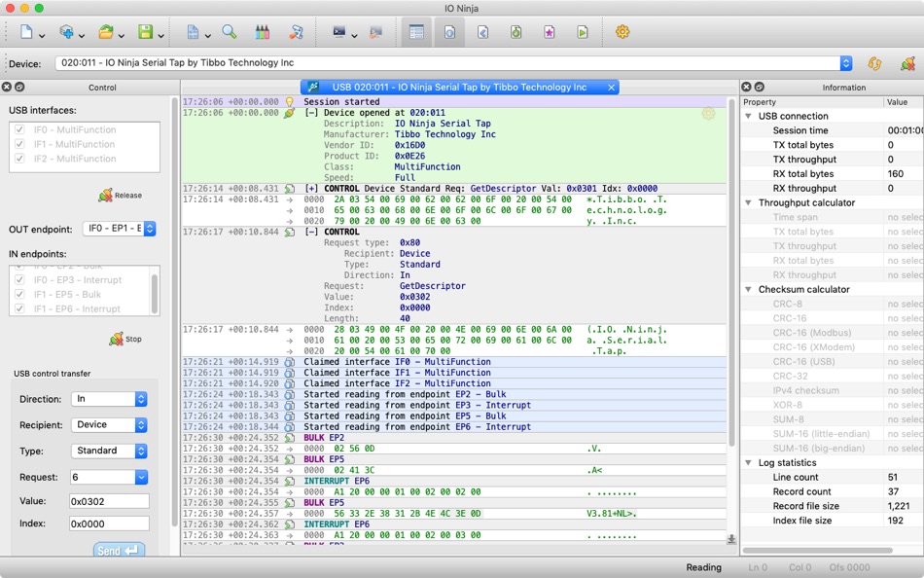Image resolution: width=924 pixels, height=578 pixels.
Task: Toggle the Control pane toolbar icon
Action: coord(416,32)
